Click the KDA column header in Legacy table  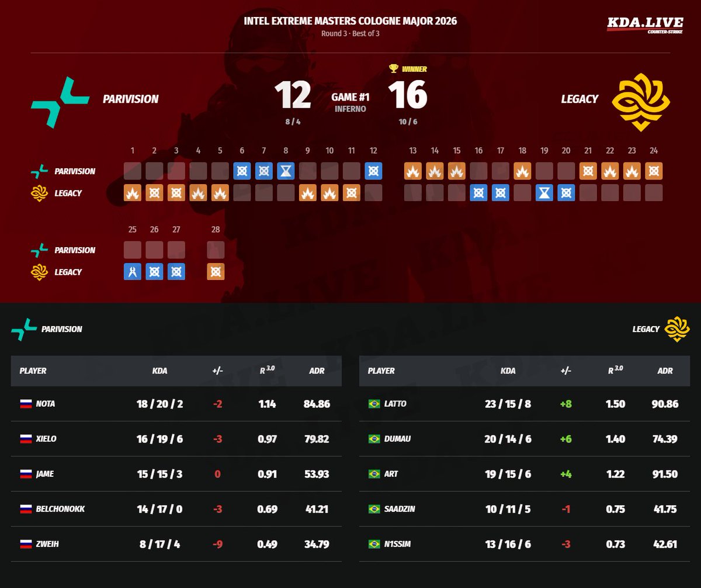click(508, 371)
